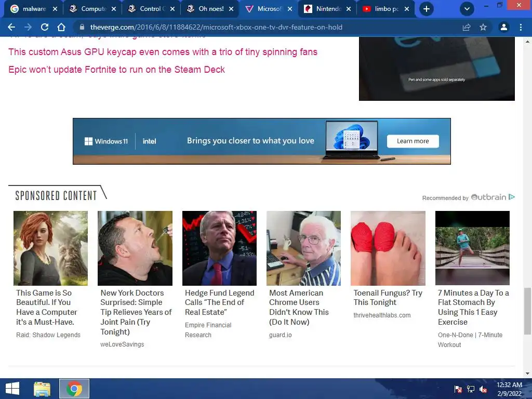
Task: Click 'This Game is So Beautiful' headline
Action: click(46, 308)
